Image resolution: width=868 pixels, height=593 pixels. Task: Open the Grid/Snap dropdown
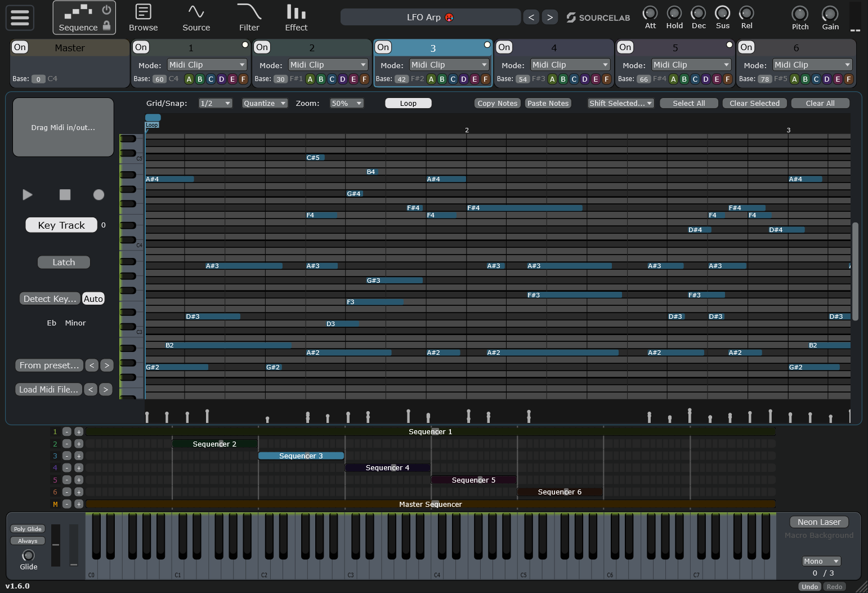click(x=214, y=103)
